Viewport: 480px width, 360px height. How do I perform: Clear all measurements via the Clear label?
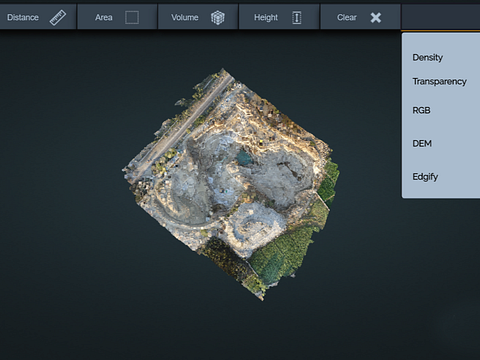[x=347, y=17]
